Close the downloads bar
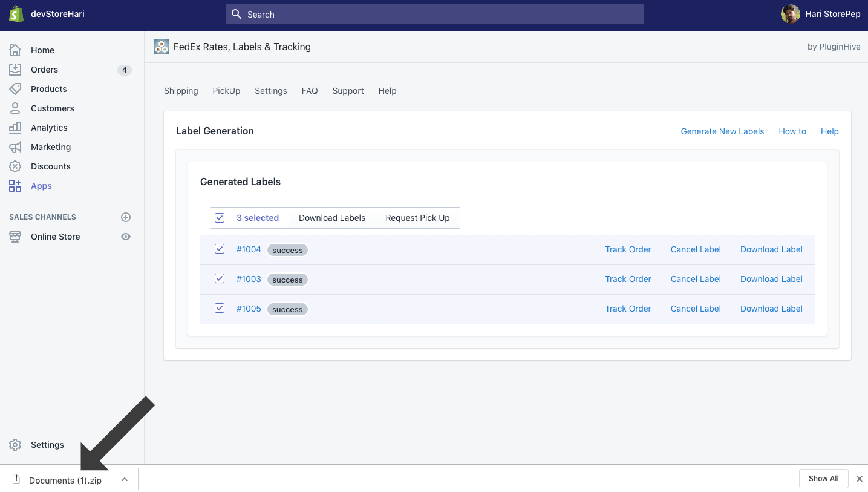Viewport: 868px width, 492px height. coord(859,479)
